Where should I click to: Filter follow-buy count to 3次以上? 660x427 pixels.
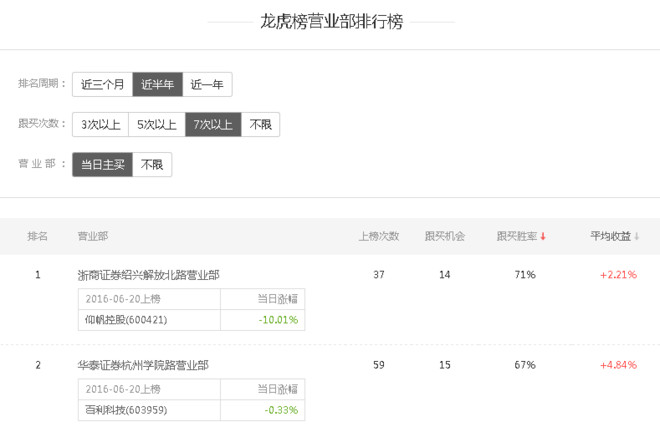click(101, 125)
